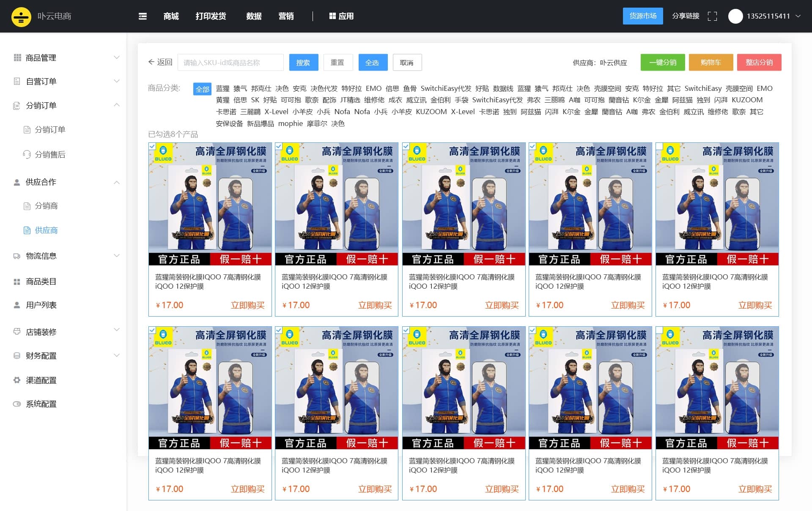Viewport: 812px width, 511px height.
Task: Click the blue 全选 button
Action: [x=372, y=63]
